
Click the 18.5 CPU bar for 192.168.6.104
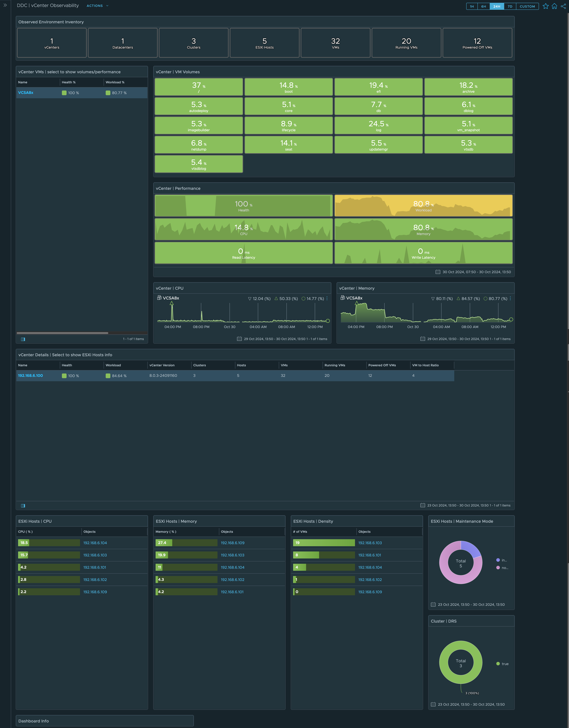pos(24,543)
